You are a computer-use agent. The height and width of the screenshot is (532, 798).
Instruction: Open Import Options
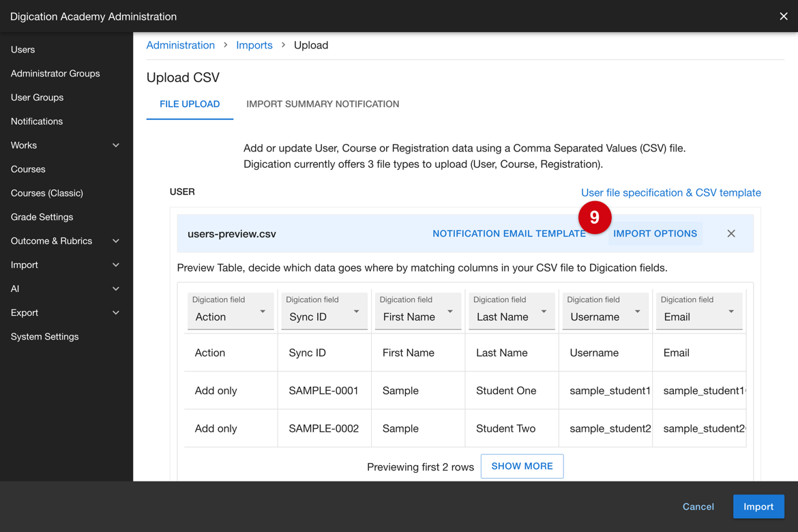click(x=655, y=234)
